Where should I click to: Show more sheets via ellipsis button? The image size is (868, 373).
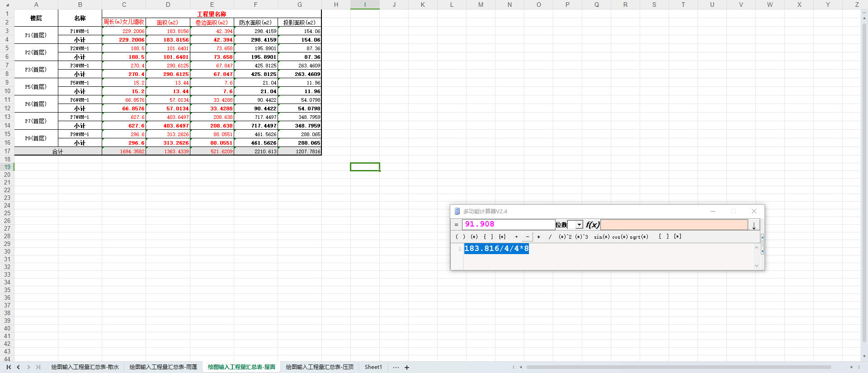[396, 368]
